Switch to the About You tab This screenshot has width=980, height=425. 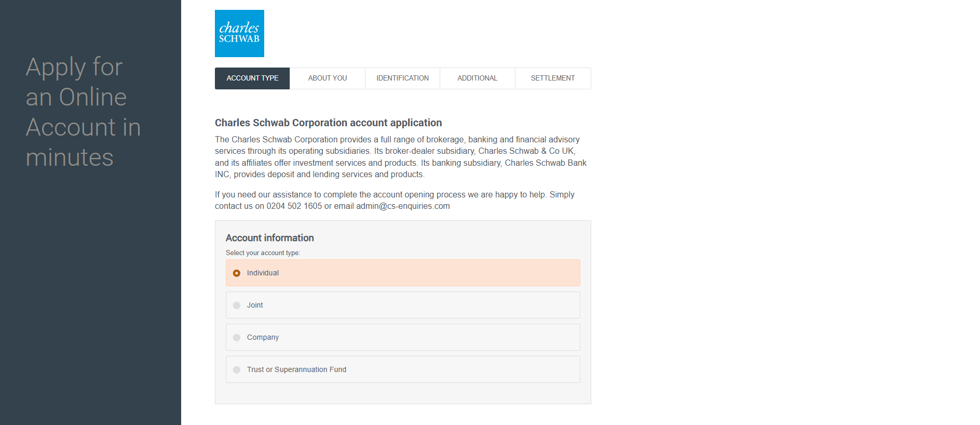pyautogui.click(x=328, y=78)
